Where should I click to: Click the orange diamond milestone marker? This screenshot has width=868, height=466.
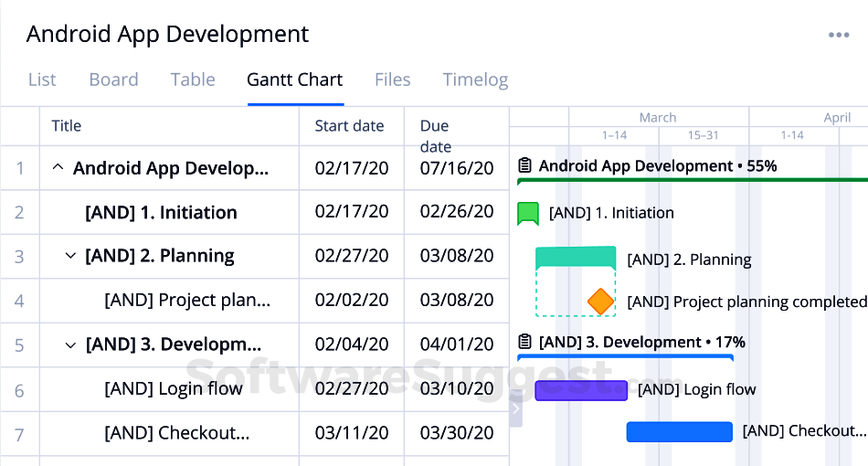[x=600, y=301]
